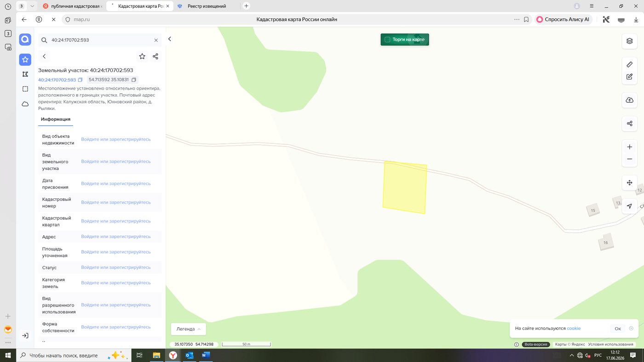Screen dimensions: 644x362
Task: Show hidden tray icons chevron
Action: click(x=572, y=355)
